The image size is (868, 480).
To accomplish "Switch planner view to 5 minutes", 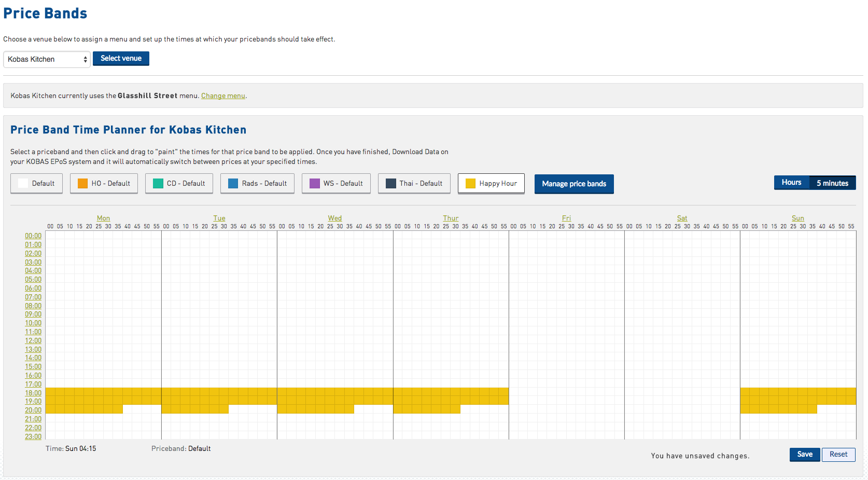I will click(832, 183).
